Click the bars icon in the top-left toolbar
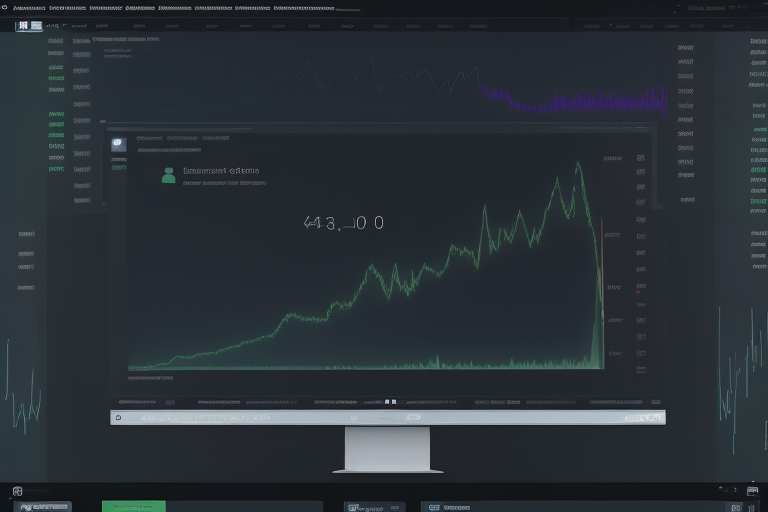This screenshot has height=512, width=768. 23,25
